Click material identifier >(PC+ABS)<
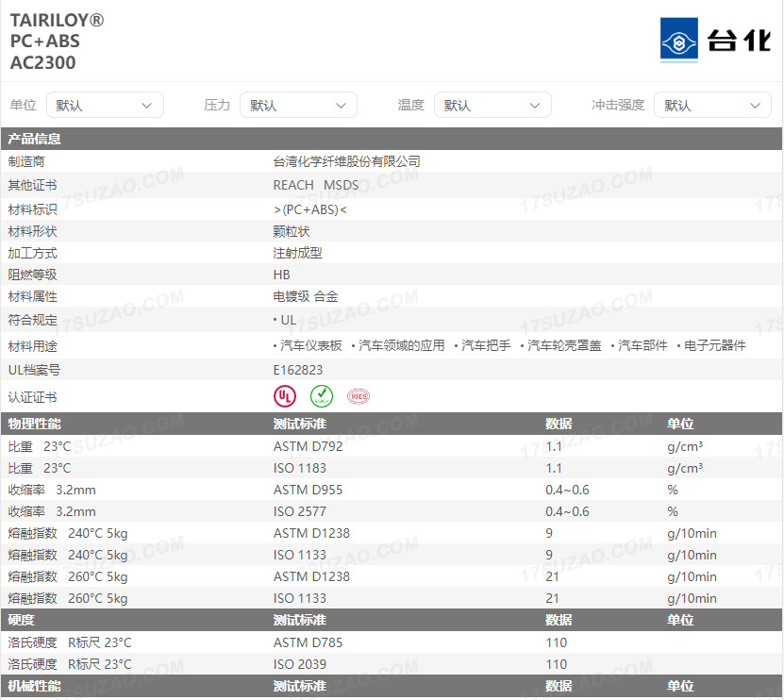The width and height of the screenshot is (784, 700). tap(310, 210)
